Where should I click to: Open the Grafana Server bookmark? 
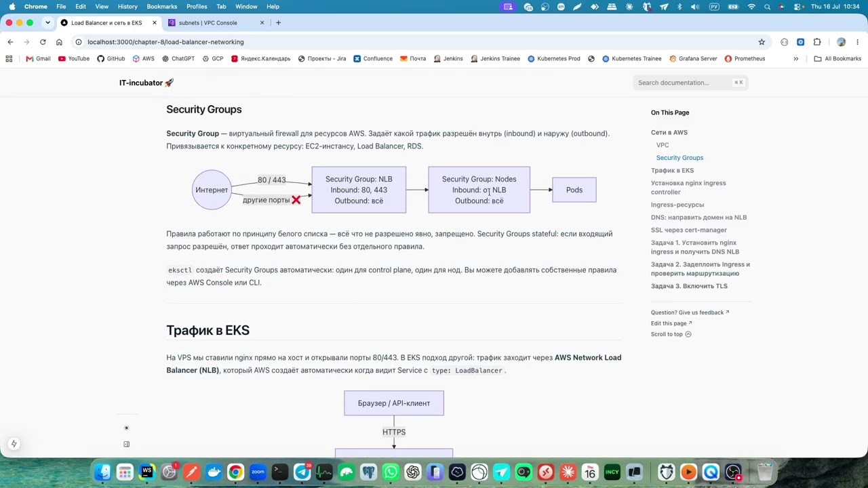(x=693, y=59)
